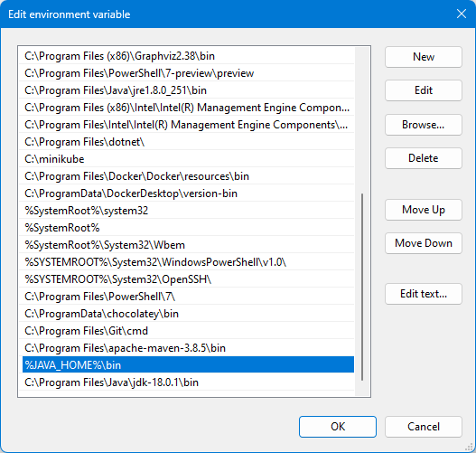The width and height of the screenshot is (476, 453).
Task: Select the jdk-18.0.1\bin entry
Action: point(186,382)
